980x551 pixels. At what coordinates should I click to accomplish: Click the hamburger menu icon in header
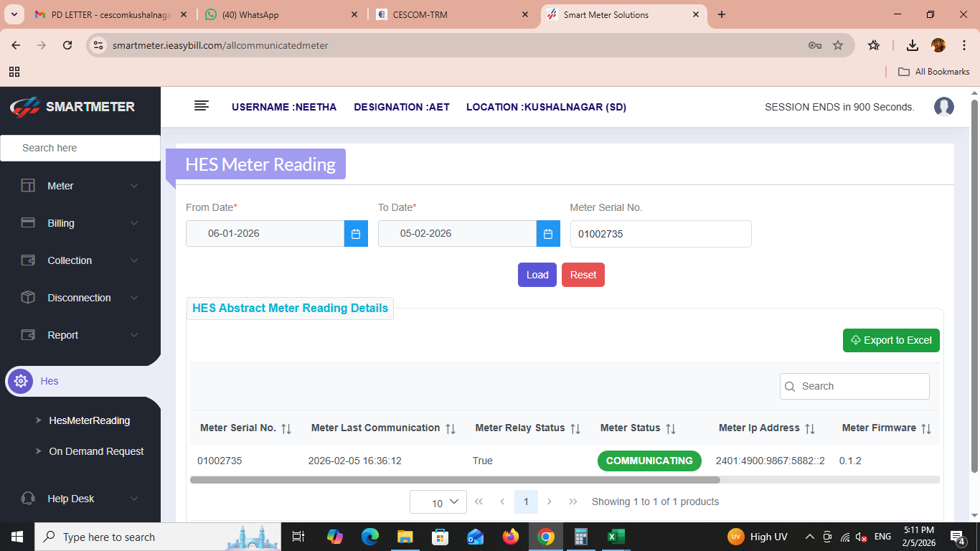202,105
